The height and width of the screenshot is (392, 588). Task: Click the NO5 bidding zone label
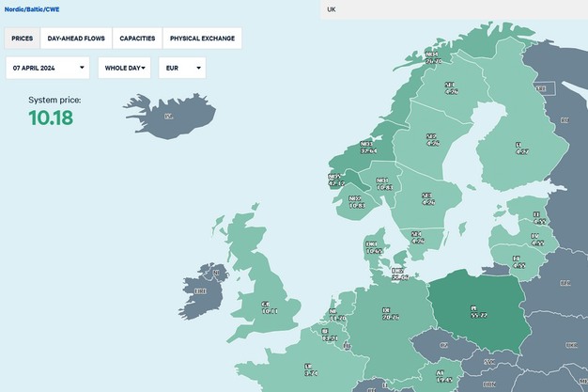click(x=335, y=179)
